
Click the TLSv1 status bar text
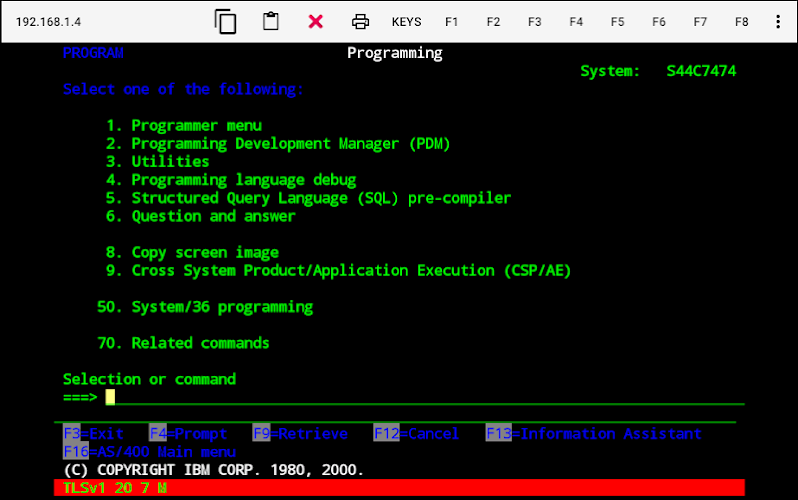pyautogui.click(x=115, y=488)
